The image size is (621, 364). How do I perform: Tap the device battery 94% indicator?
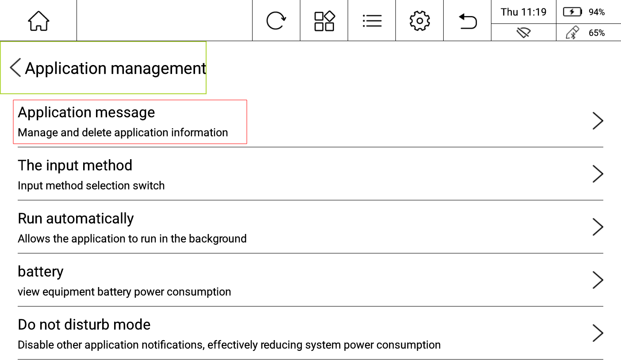[x=588, y=12]
